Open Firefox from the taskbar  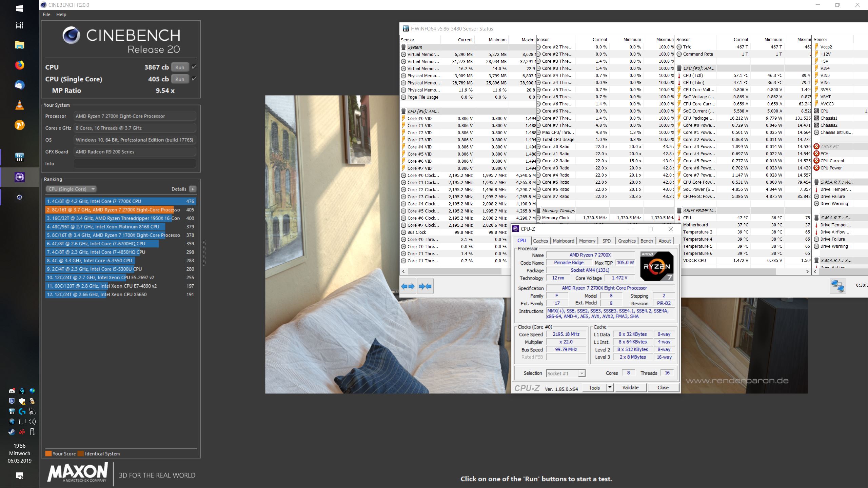click(20, 65)
